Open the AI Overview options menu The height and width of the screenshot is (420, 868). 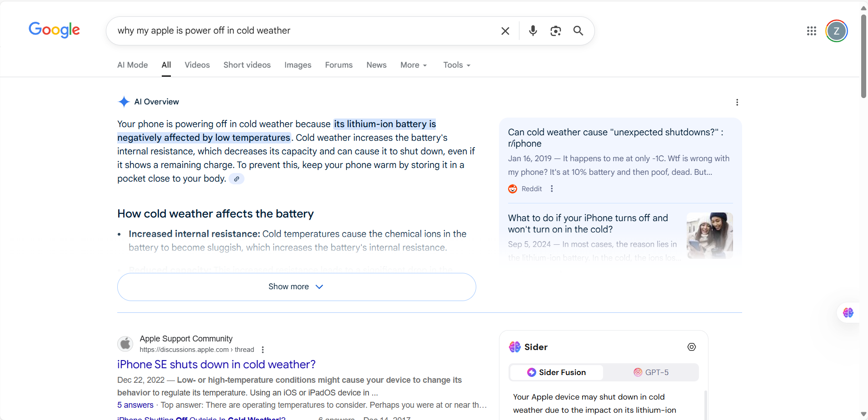pos(737,102)
